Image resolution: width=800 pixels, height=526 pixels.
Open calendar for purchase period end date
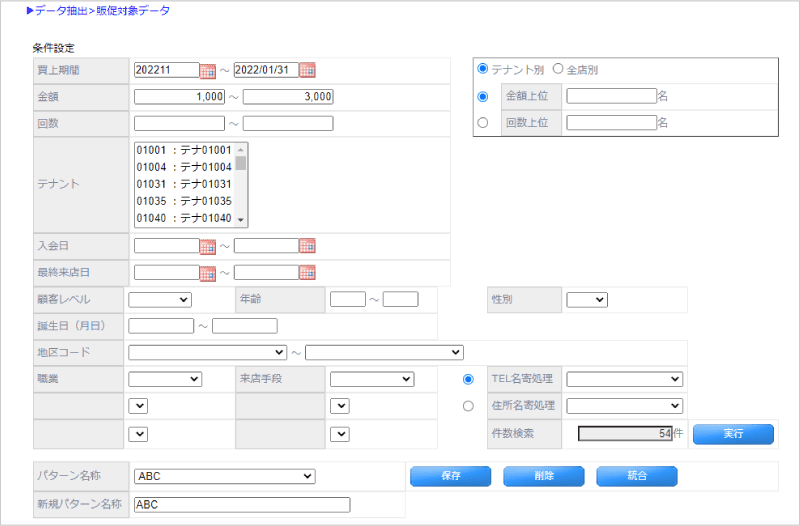coord(308,71)
